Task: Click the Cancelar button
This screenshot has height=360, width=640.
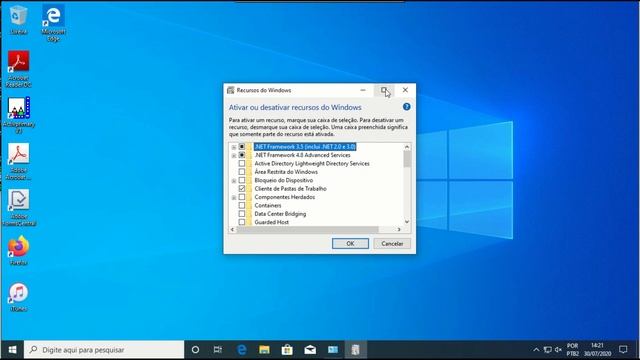Action: [392, 244]
